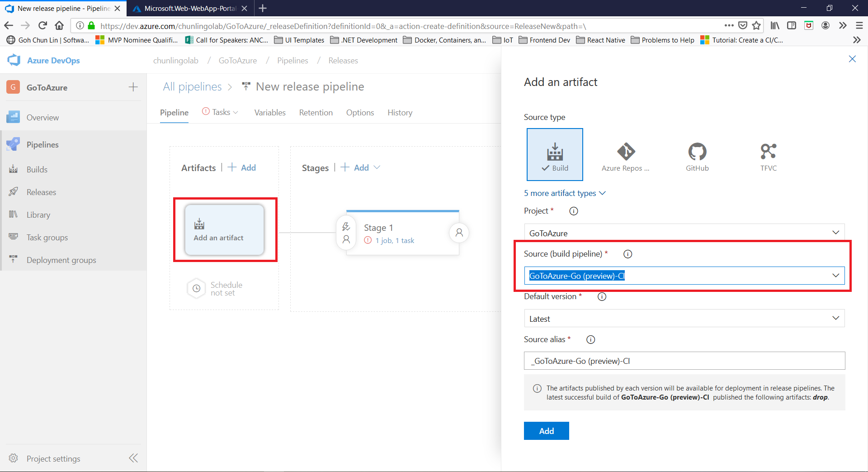Open the React Native bookmark folder
Image resolution: width=868 pixels, height=472 pixels.
click(601, 40)
